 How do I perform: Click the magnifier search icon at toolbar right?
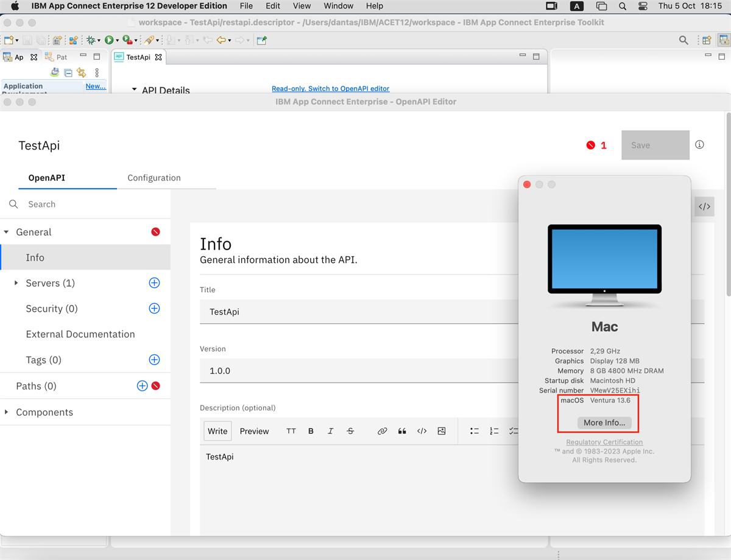(683, 40)
